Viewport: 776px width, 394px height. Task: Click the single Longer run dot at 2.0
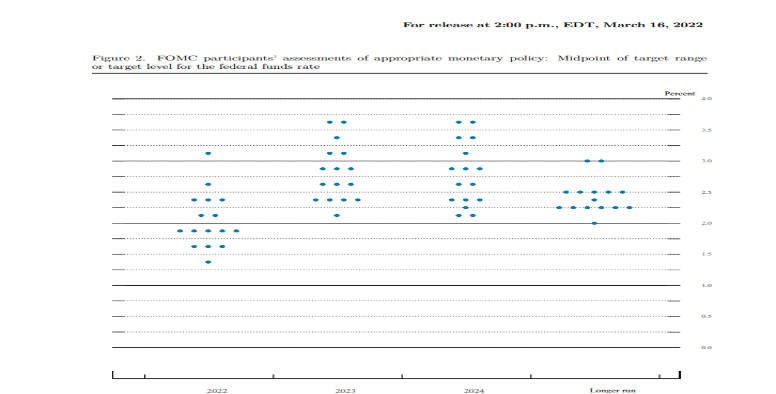[594, 223]
